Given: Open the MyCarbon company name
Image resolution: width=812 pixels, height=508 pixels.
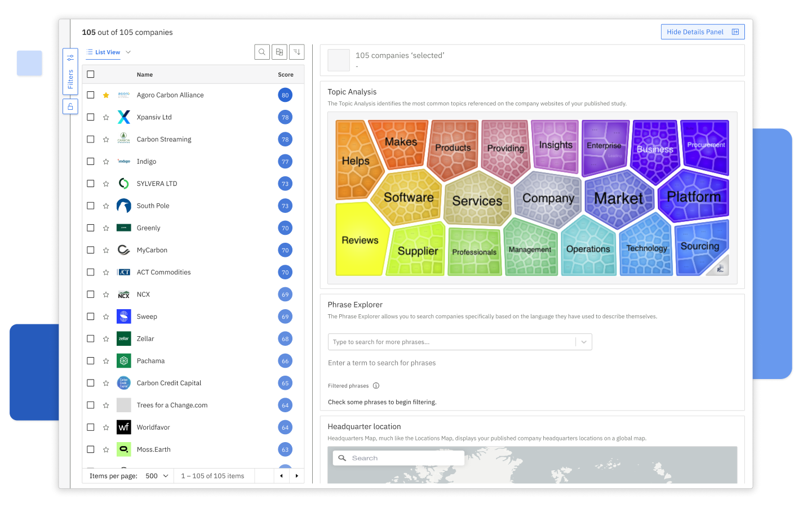Looking at the screenshot, I should click(152, 250).
